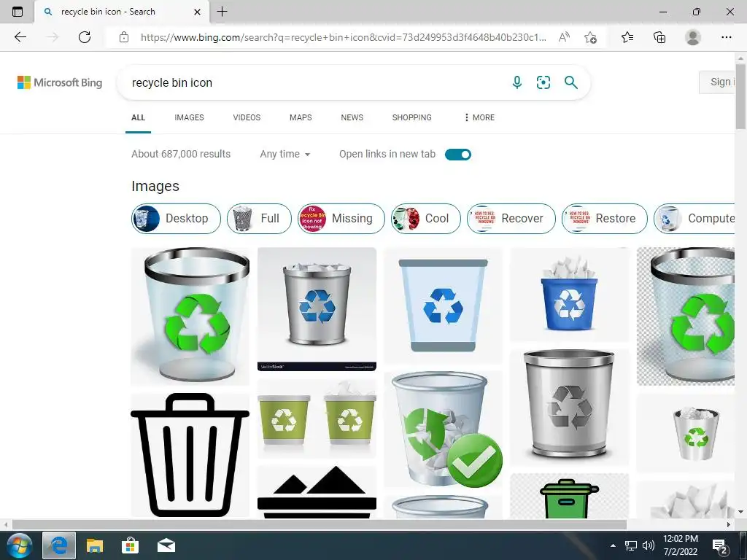747x560 pixels.
Task: Open the Windows Start button
Action: tap(19, 545)
